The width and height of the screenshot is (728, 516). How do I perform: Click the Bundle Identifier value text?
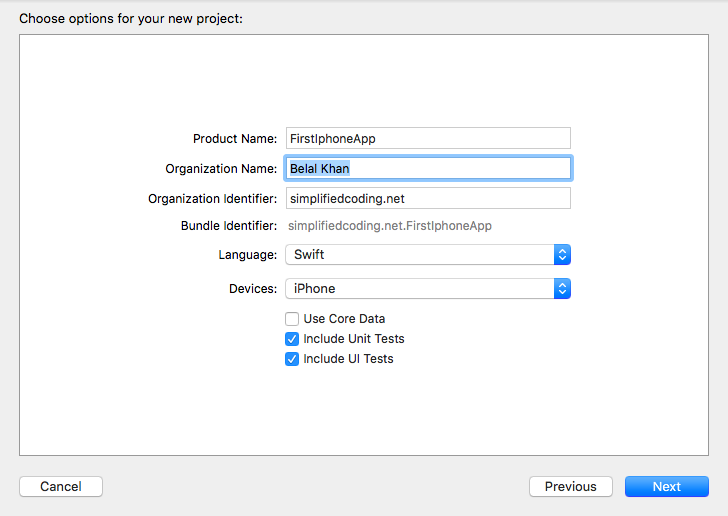390,226
